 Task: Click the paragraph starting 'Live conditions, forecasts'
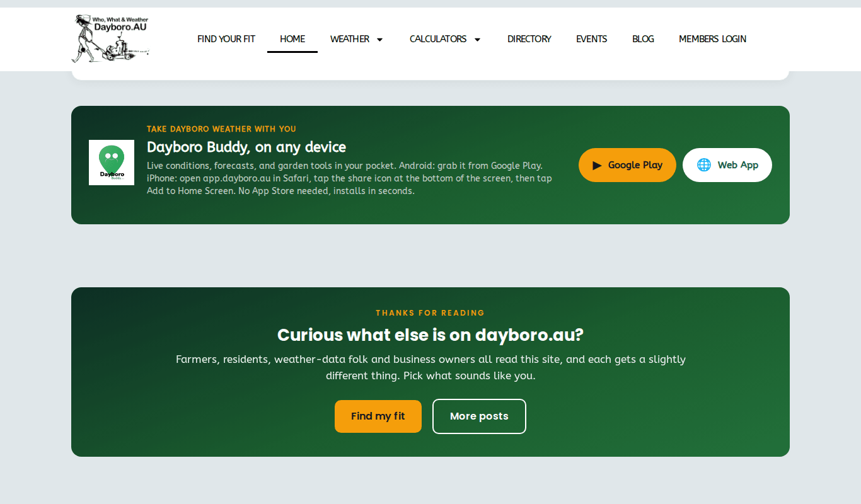click(x=349, y=178)
